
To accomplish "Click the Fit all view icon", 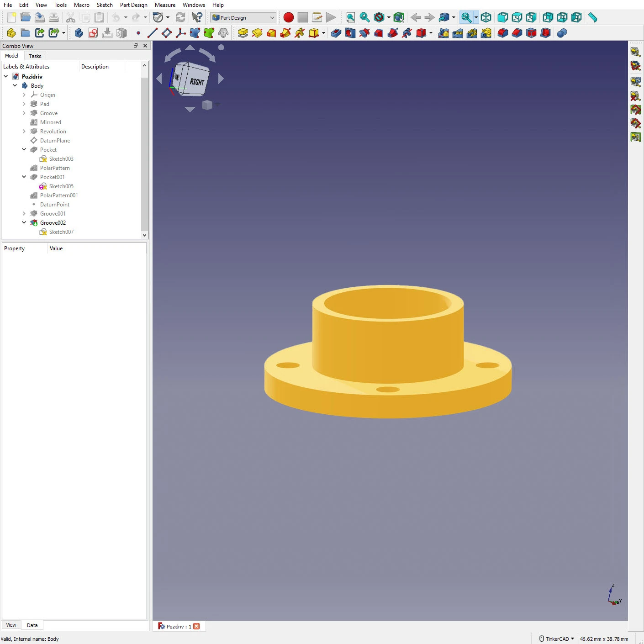I will (350, 18).
